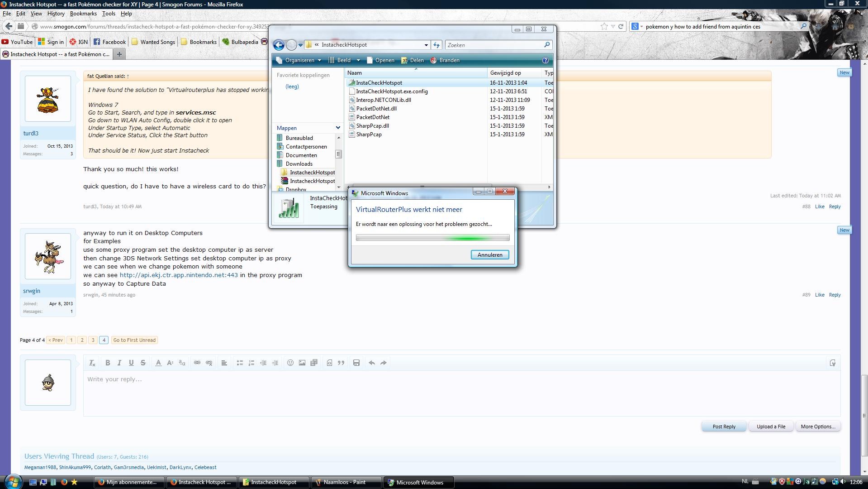868x489 pixels.
Task: Click Explorer Zoeken search field
Action: 495,45
